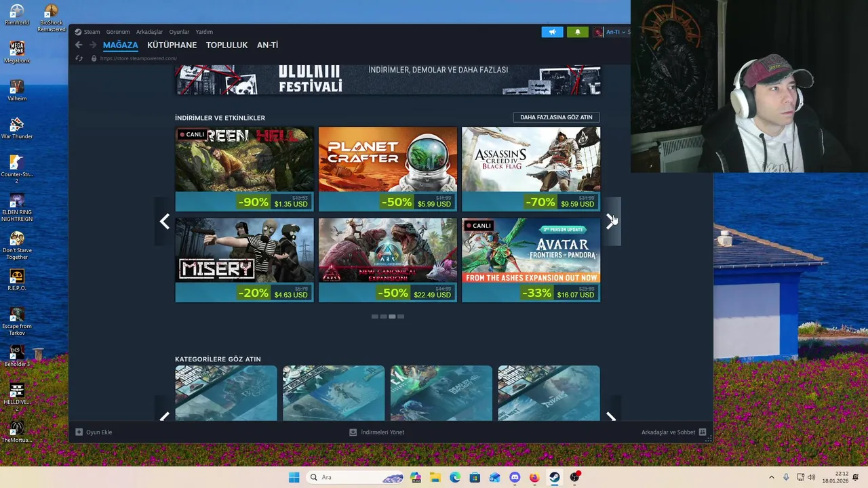Select Valheim desktop icon

click(x=17, y=91)
